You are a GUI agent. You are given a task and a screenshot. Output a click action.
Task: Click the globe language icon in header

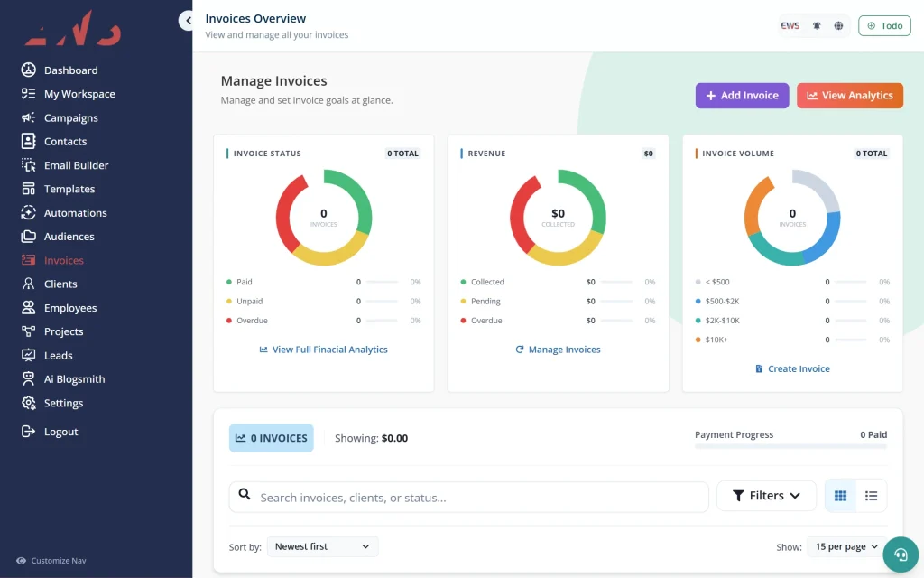(838, 26)
